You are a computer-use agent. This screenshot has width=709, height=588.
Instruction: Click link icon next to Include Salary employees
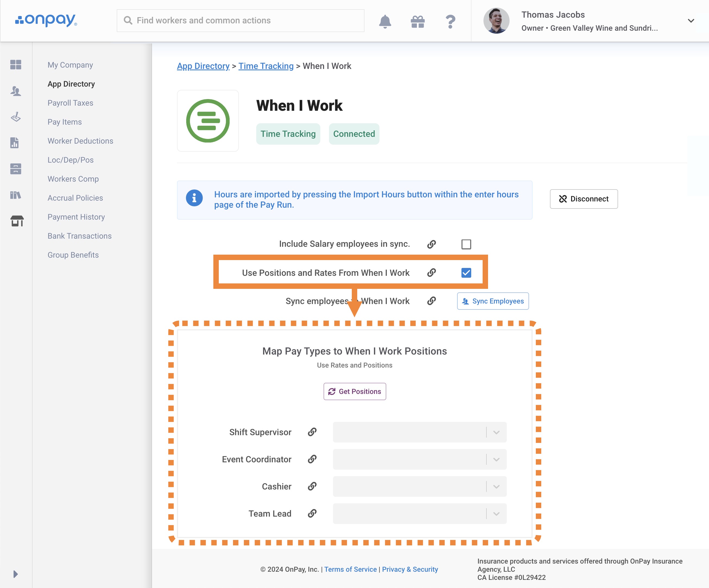(432, 244)
